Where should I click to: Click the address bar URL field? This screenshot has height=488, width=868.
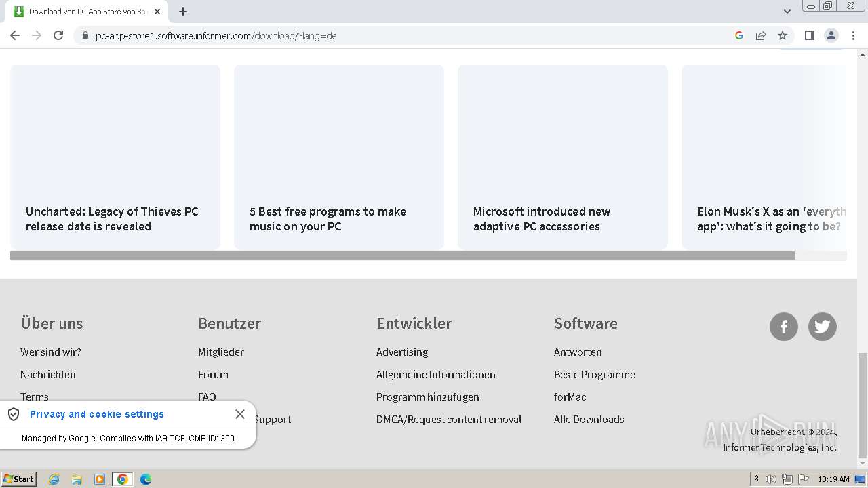click(x=407, y=35)
